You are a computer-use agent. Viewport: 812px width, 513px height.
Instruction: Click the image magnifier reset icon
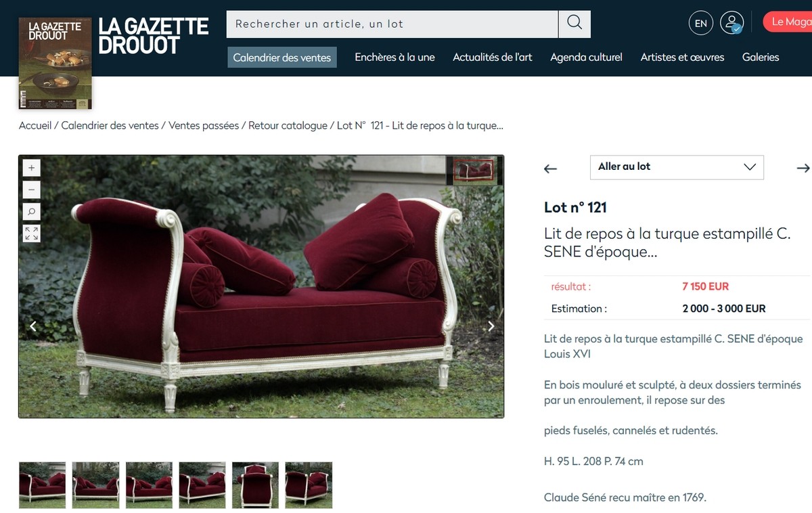click(x=31, y=212)
